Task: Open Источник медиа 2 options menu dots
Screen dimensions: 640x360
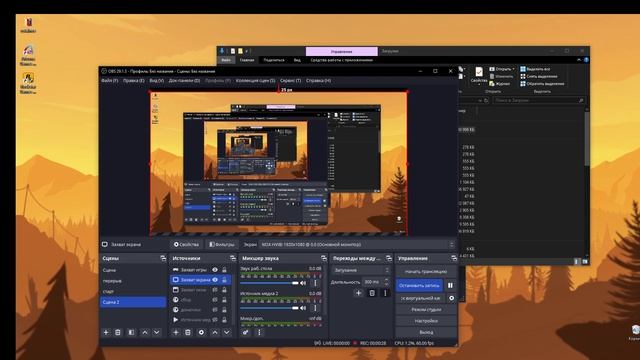Action: [315, 308]
